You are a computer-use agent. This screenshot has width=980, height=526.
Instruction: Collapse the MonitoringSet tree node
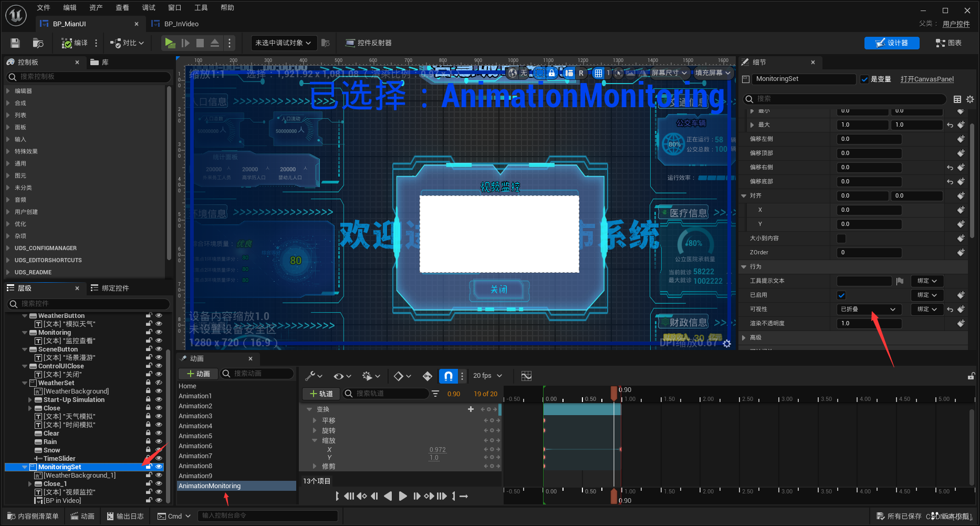tap(25, 467)
